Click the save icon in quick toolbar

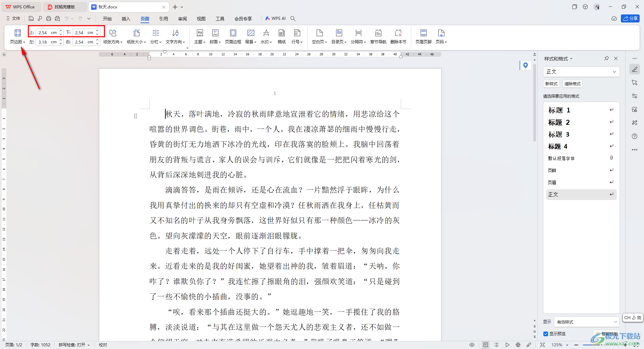tap(31, 18)
